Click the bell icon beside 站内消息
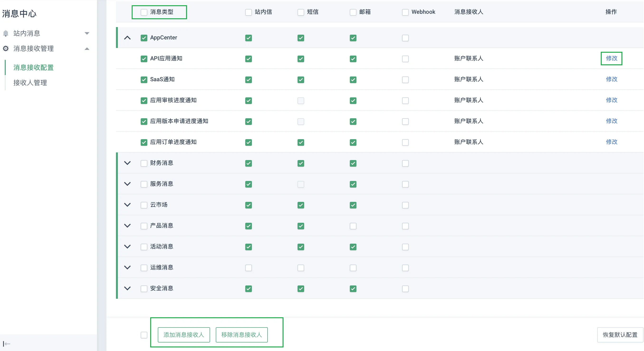644x351 pixels. point(6,33)
